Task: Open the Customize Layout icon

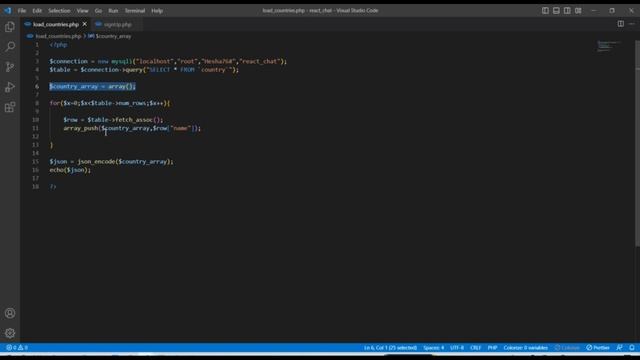Action: click(578, 11)
